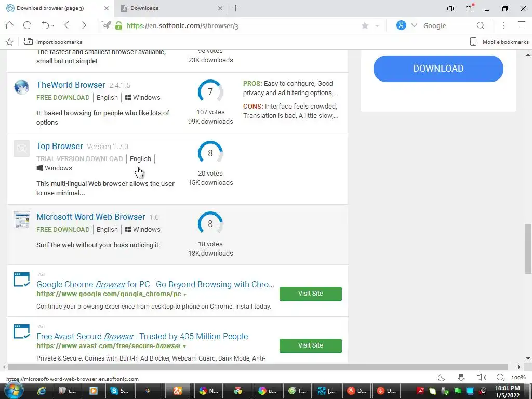Reload the page with the refresh icon
Viewport: 532px width, 399px height.
tap(27, 25)
